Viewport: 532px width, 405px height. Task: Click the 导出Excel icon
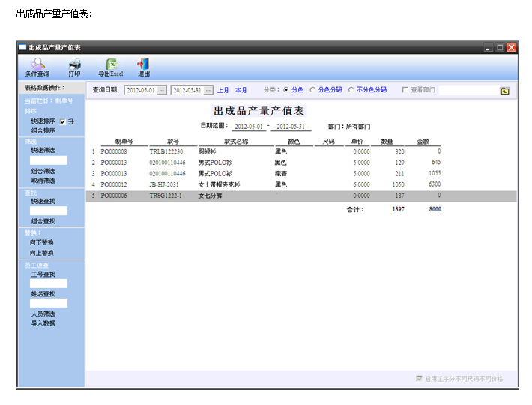tap(111, 64)
